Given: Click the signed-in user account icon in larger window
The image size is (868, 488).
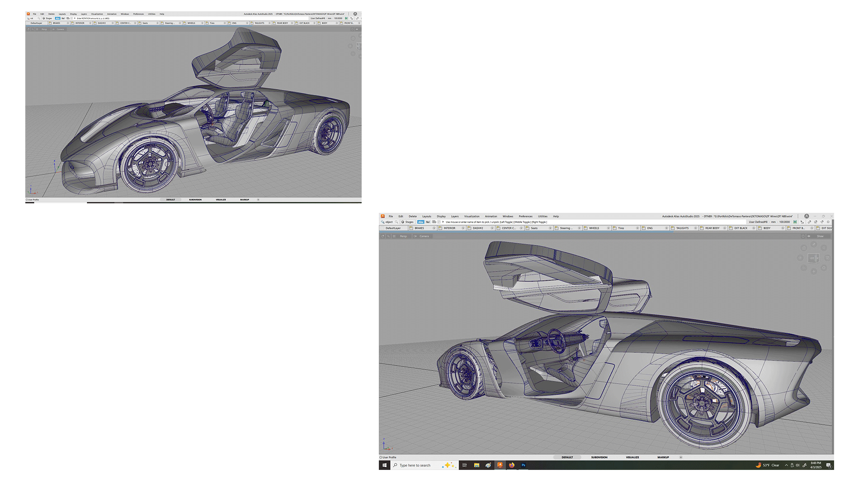Looking at the screenshot, I should [807, 216].
